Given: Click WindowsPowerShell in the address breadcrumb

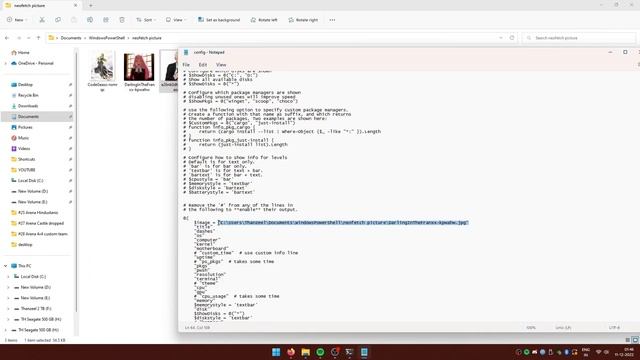Looking at the screenshot, I should click(x=107, y=38).
